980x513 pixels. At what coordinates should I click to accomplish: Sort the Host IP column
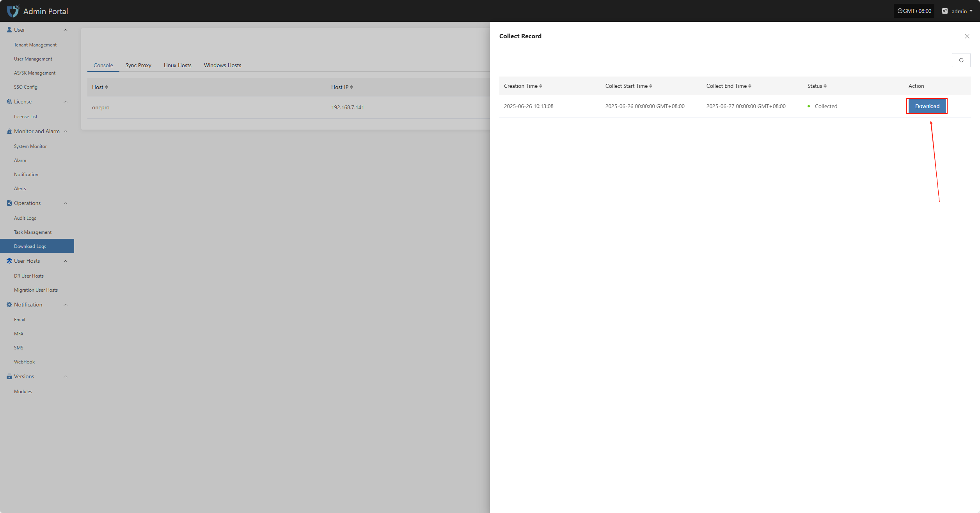tap(351, 87)
